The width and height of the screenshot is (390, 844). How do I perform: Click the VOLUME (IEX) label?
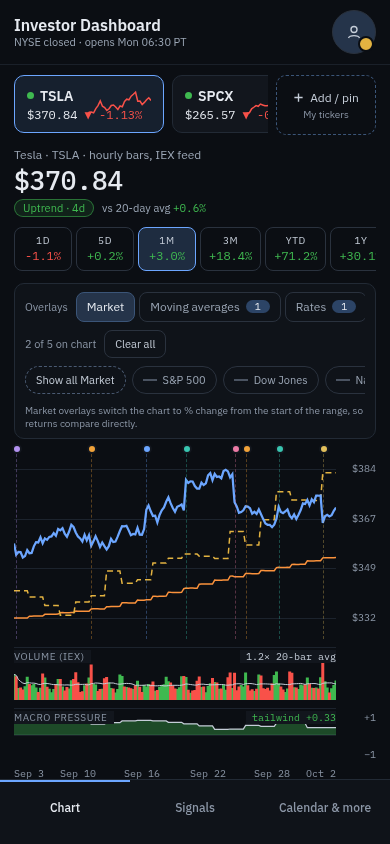point(49,657)
